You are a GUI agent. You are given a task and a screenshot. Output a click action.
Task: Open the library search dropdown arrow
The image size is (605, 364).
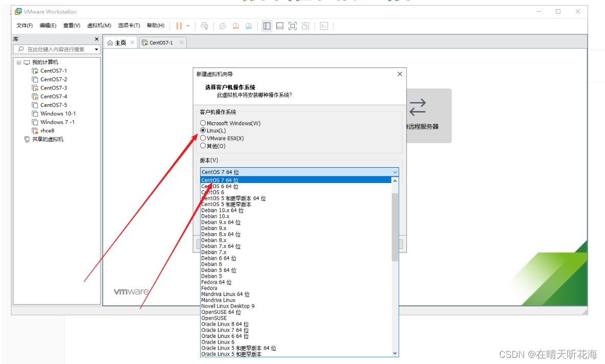click(x=96, y=49)
